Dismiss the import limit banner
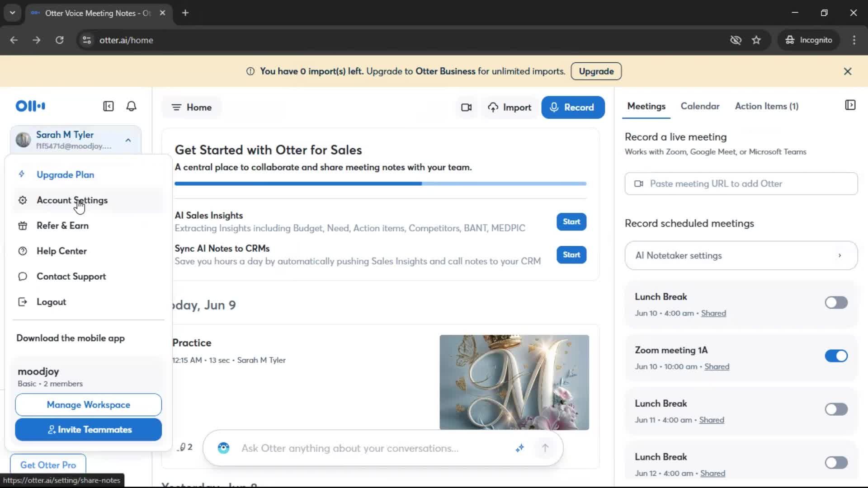The width and height of the screenshot is (868, 488). pyautogui.click(x=848, y=71)
